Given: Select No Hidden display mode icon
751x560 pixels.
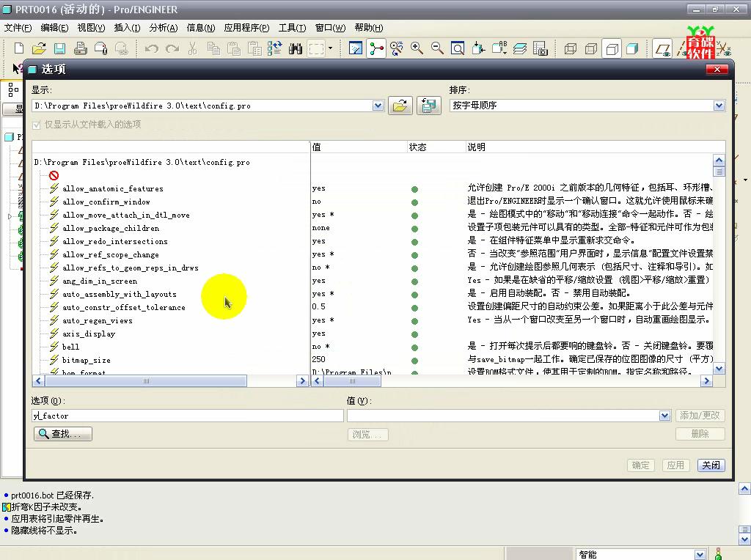Looking at the screenshot, I should [612, 48].
